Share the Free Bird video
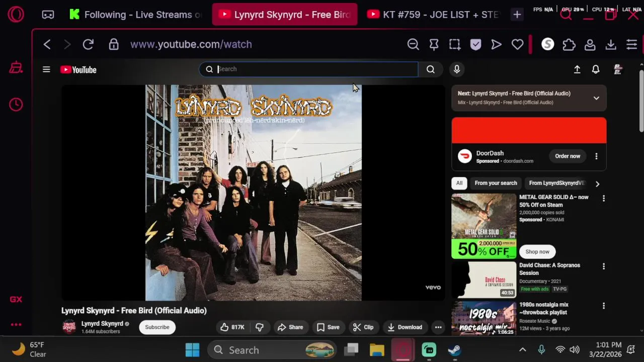The width and height of the screenshot is (644, 362). pos(290,327)
